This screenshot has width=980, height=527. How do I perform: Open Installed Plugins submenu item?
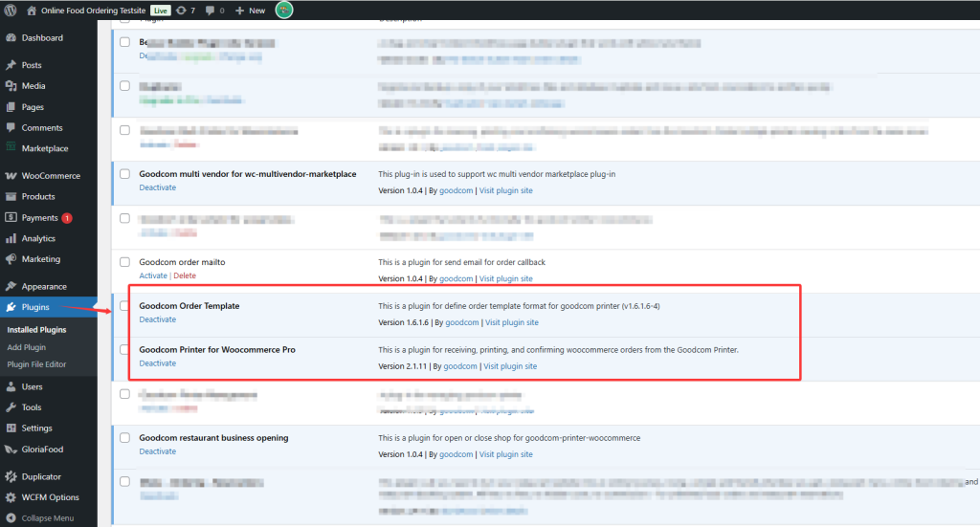pos(36,330)
